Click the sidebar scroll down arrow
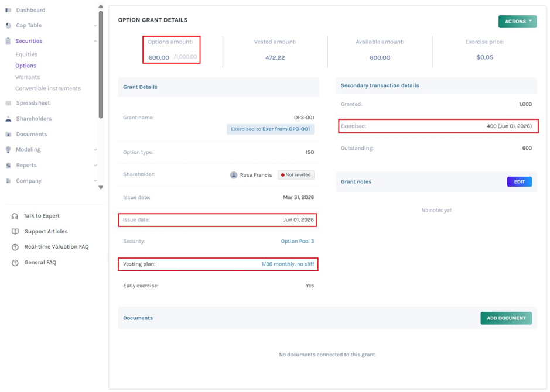550x392 pixels. click(101, 187)
